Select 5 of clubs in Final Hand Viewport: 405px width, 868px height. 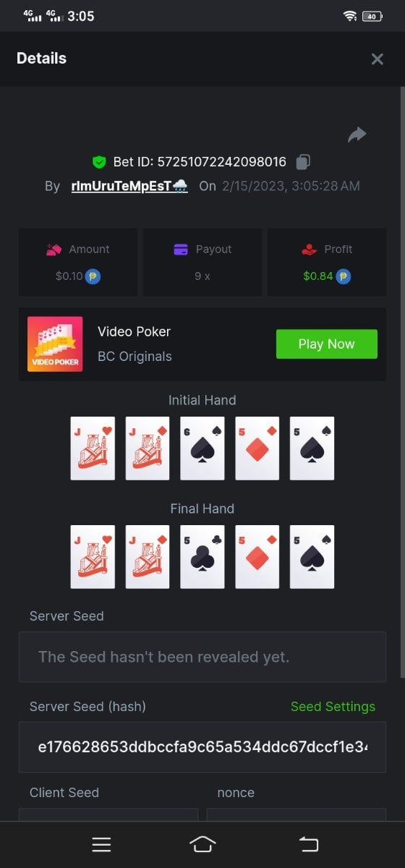(202, 557)
